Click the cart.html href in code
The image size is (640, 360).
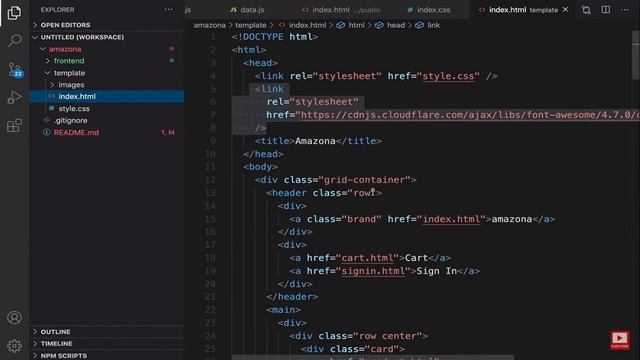[x=367, y=258]
